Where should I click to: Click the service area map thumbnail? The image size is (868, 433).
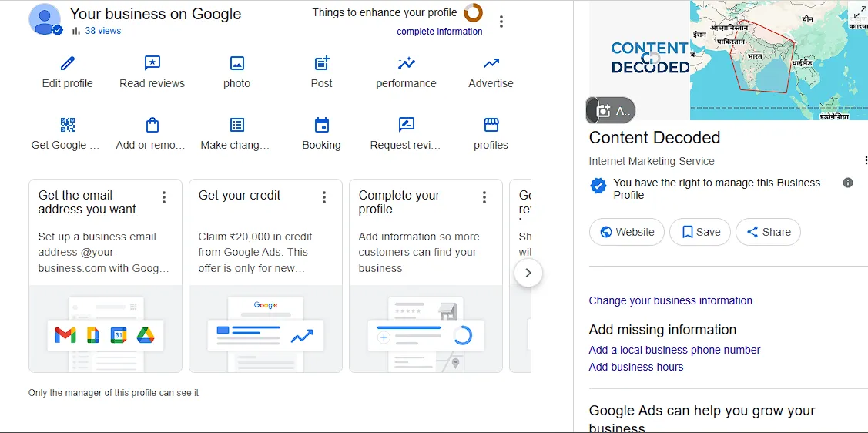pos(779,60)
